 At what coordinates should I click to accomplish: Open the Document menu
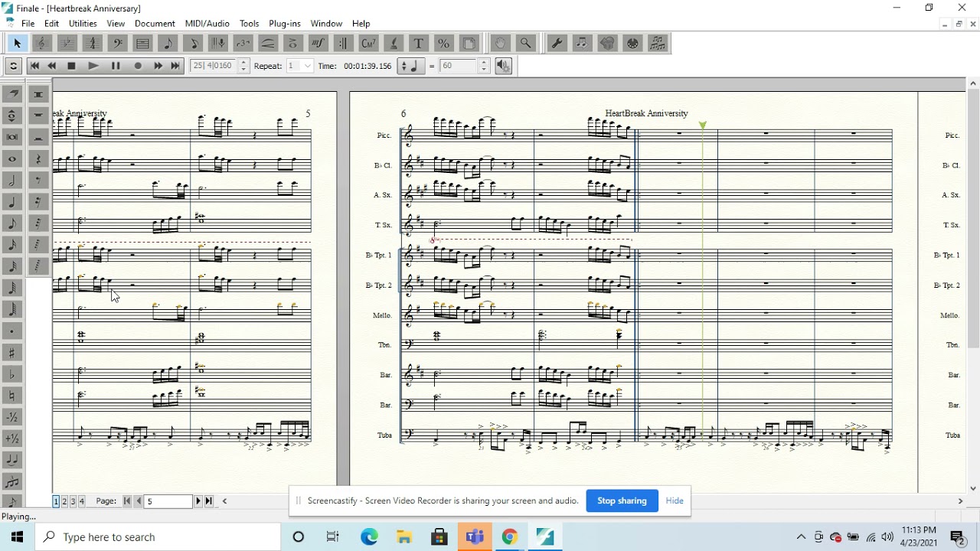tap(155, 24)
